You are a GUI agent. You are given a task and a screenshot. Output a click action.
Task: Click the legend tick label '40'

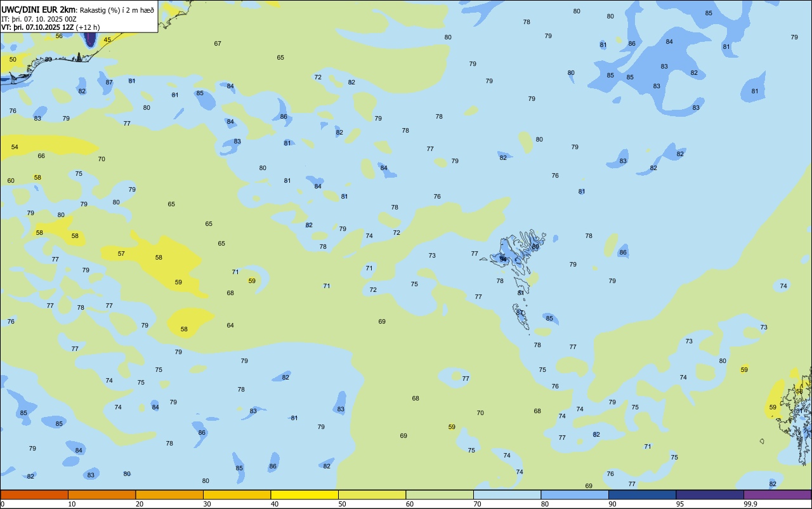[275, 504]
